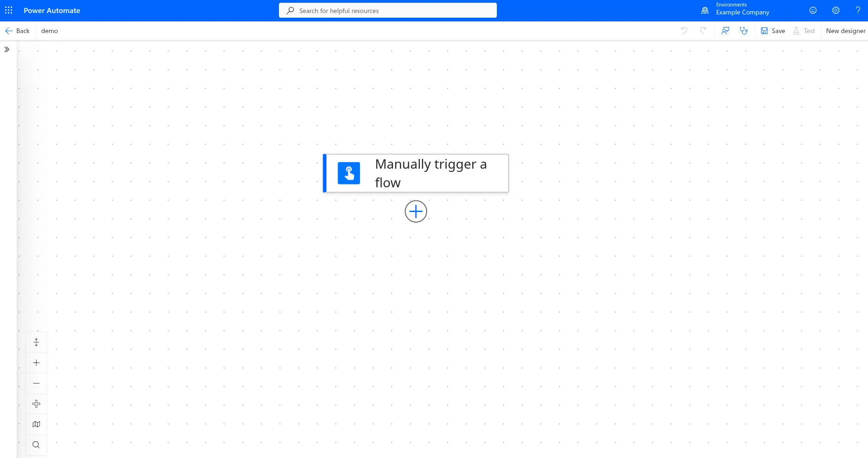Open the flow checker stethoscope icon
868x458 pixels.
click(x=744, y=30)
